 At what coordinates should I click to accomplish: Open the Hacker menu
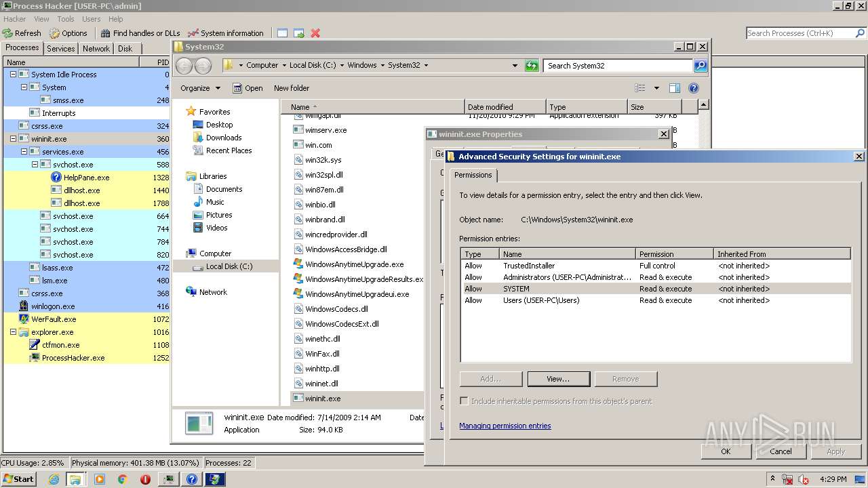click(x=15, y=19)
